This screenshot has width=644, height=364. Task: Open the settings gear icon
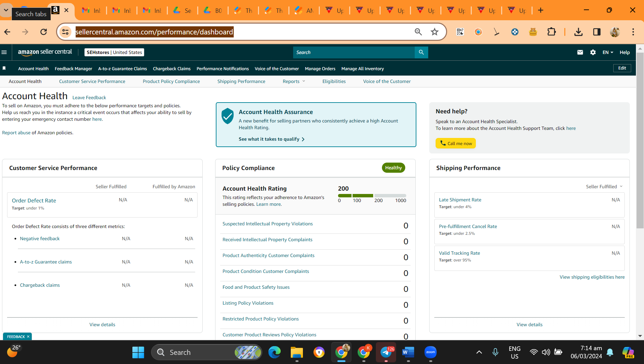tap(593, 52)
